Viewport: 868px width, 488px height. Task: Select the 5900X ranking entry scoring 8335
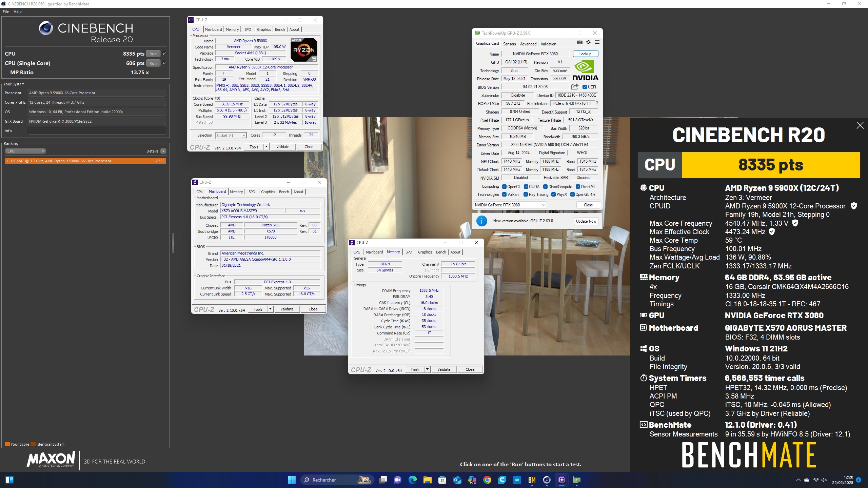(x=85, y=161)
